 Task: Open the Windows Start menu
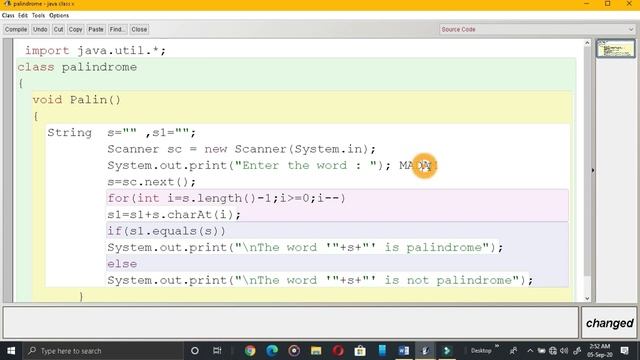pyautogui.click(x=11, y=351)
